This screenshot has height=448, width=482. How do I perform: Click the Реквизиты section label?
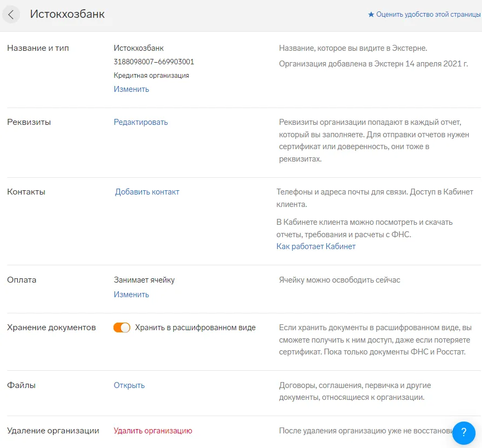[x=29, y=122]
